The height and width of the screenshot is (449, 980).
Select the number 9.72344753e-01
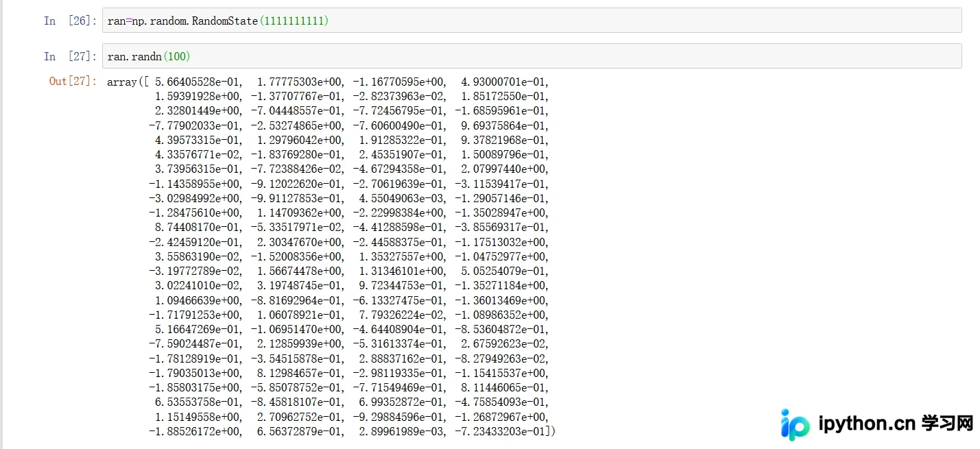pyautogui.click(x=403, y=285)
